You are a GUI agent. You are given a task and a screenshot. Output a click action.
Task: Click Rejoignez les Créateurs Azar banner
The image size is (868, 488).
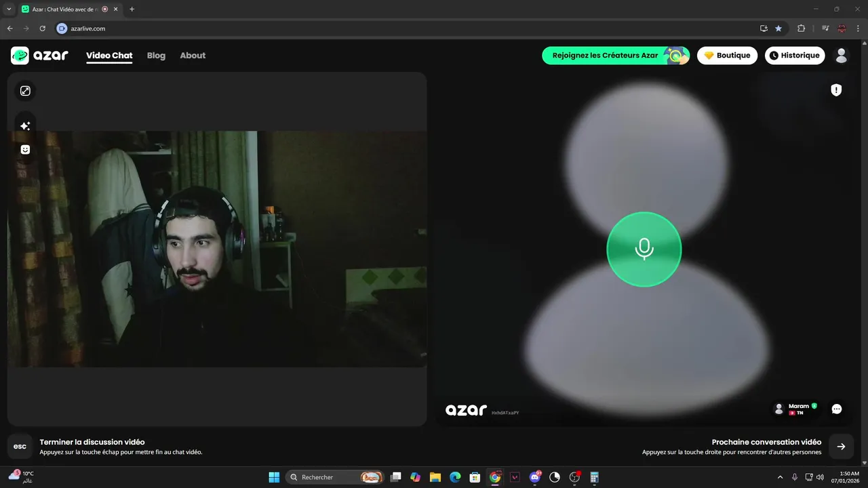[x=616, y=56]
